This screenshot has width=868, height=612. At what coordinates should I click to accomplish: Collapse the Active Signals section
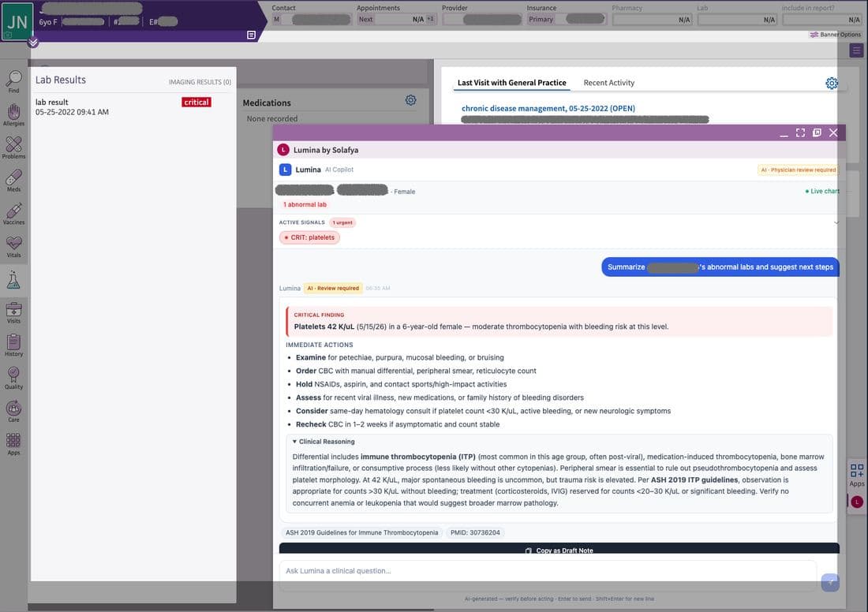point(836,222)
